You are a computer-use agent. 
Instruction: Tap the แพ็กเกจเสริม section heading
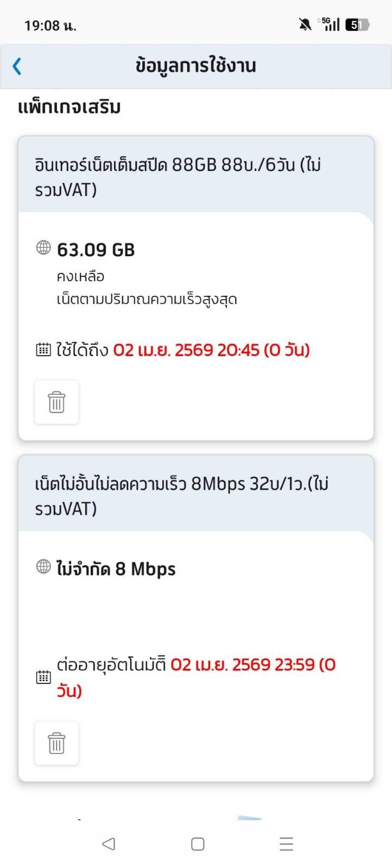tap(69, 107)
